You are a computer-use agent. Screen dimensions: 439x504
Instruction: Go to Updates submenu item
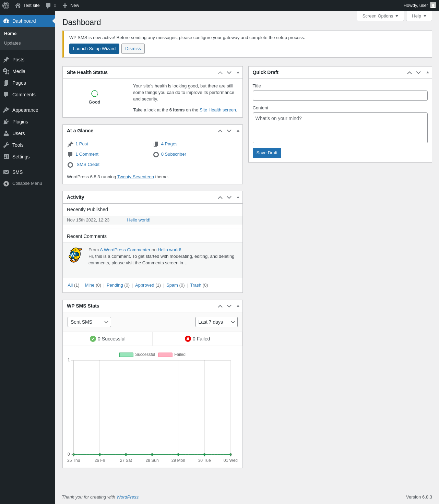[12, 43]
